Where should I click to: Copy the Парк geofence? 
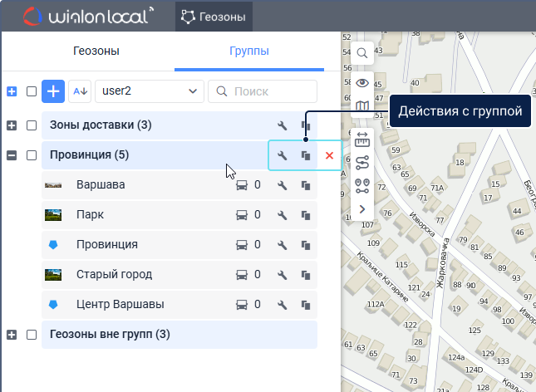click(x=306, y=215)
